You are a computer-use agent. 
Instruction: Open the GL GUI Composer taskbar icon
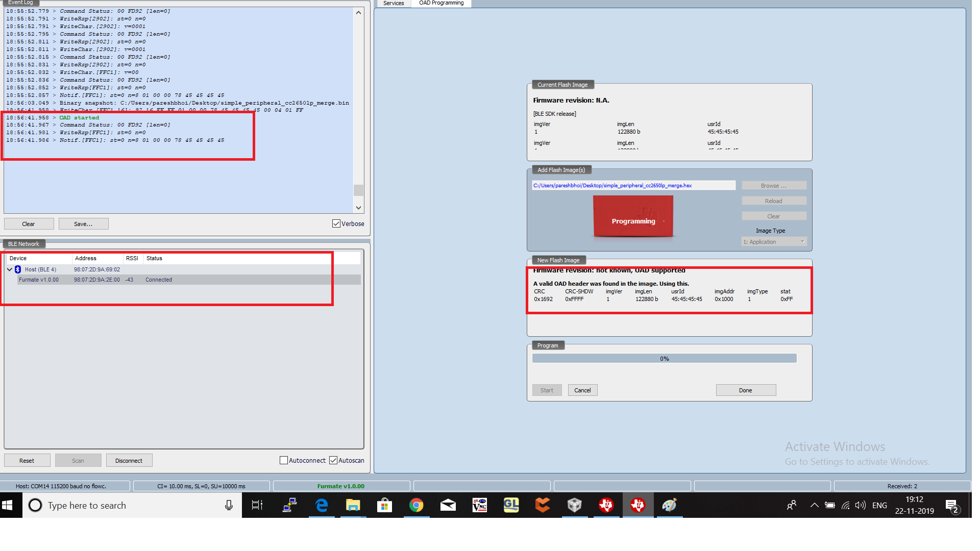[x=511, y=505]
